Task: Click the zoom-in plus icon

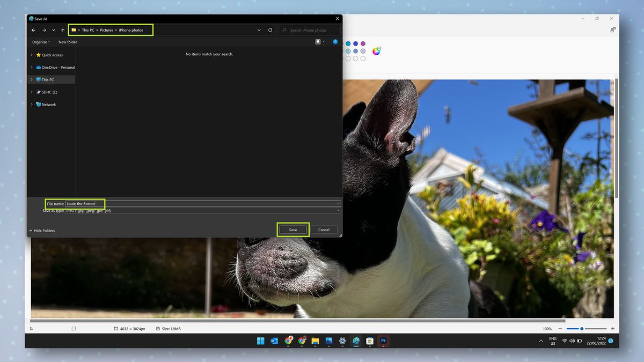Action: (x=612, y=329)
